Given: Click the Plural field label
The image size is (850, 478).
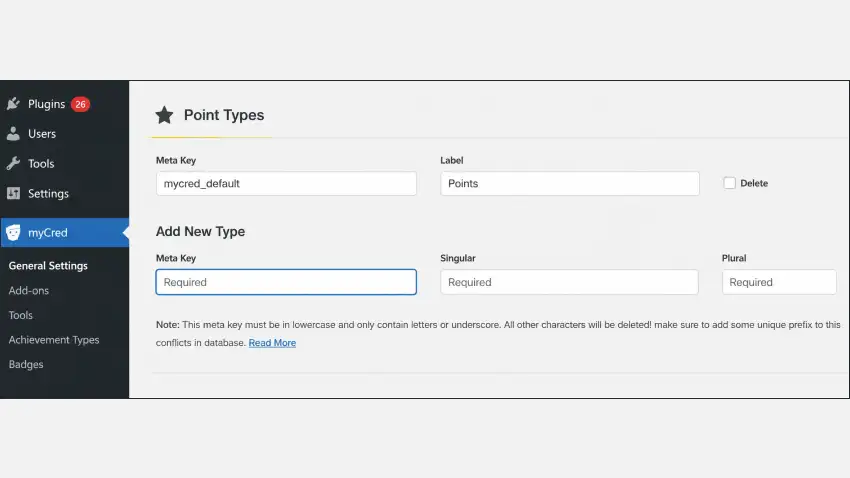Looking at the screenshot, I should coord(734,258).
